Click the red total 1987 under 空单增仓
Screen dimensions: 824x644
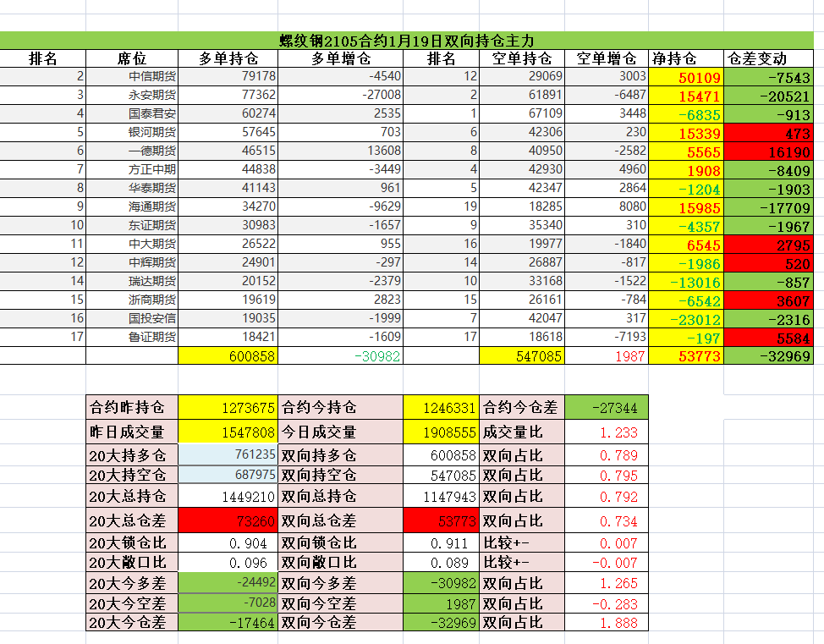[607, 356]
